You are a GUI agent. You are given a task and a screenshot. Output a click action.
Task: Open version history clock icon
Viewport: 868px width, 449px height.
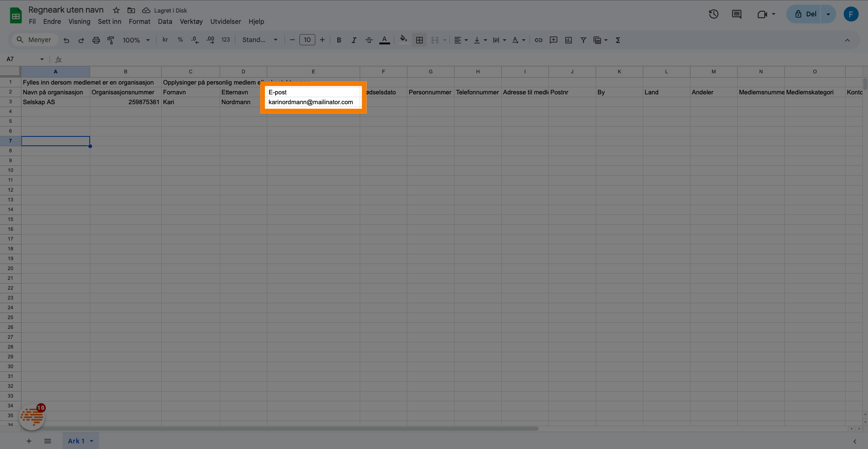click(x=713, y=14)
